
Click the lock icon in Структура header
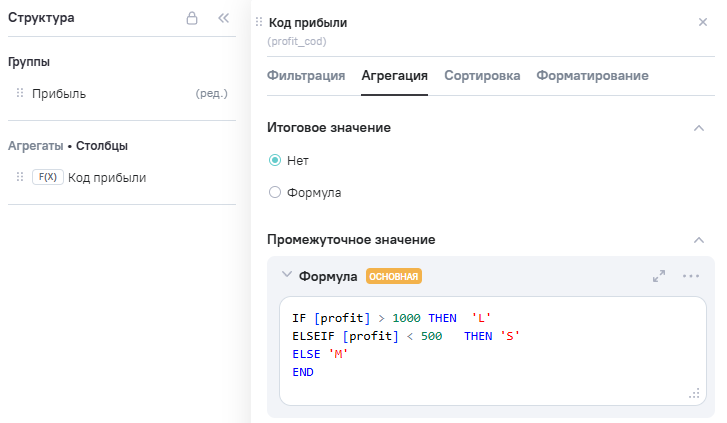click(x=192, y=18)
